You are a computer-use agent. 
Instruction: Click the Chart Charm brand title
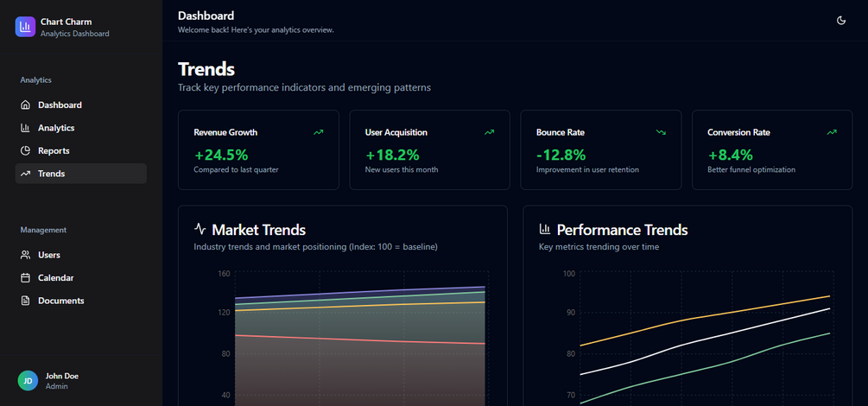[x=66, y=22]
